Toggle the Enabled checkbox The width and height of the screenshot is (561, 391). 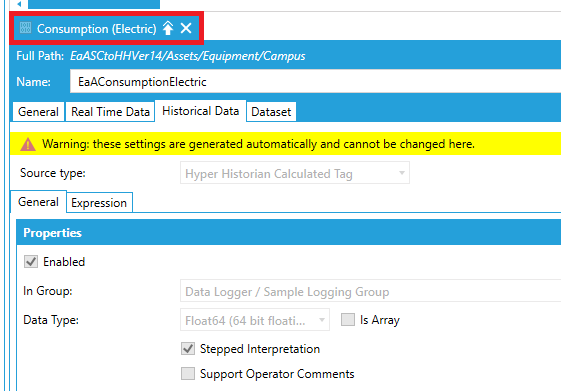pos(31,262)
